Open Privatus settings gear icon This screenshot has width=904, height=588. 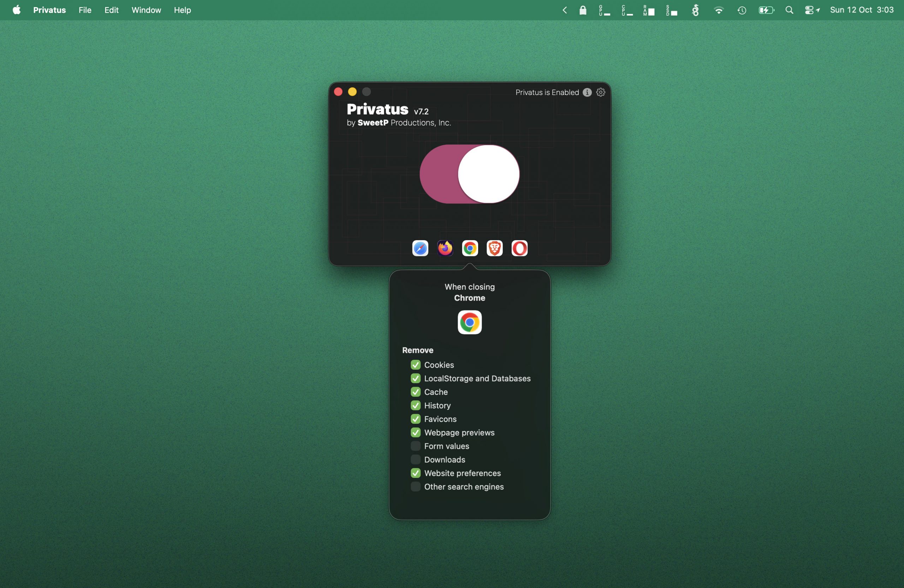(x=601, y=92)
